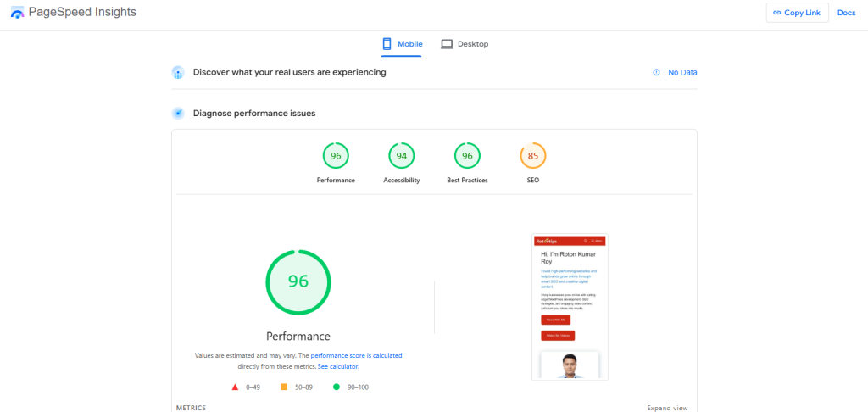This screenshot has height=412, width=868.
Task: Select the small Performance 96 score gauge
Action: click(336, 156)
